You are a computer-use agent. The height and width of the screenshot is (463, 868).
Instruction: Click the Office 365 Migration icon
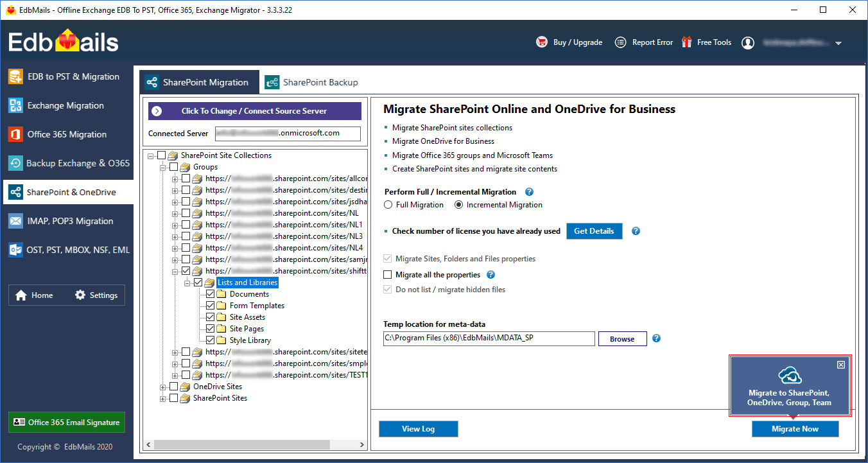(x=15, y=134)
